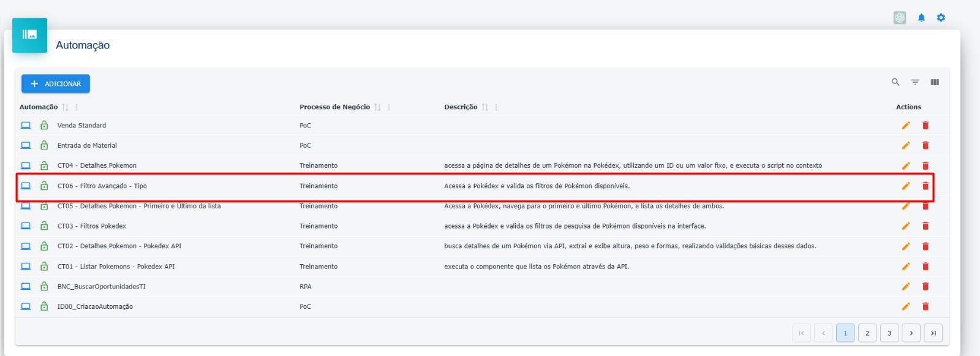Image resolution: width=980 pixels, height=356 pixels.
Task: Open the Automação column options menu
Action: coord(77,107)
